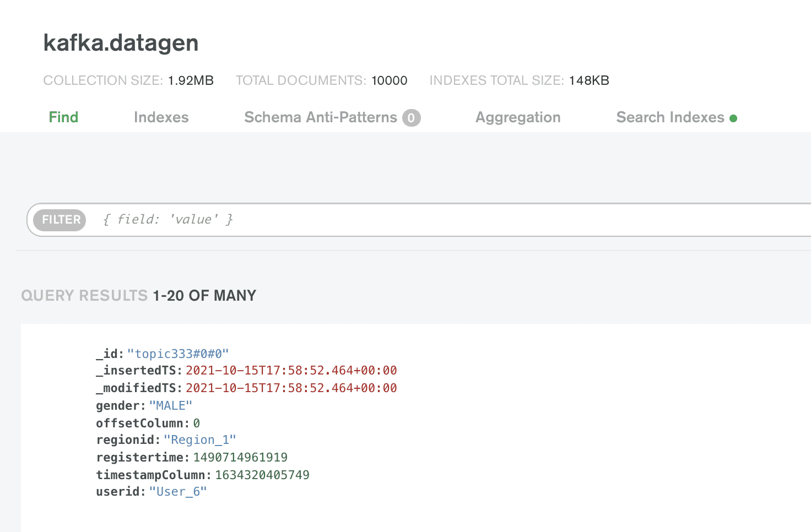Click the INDEXES TOTAL SIZE value 148KB
The image size is (811, 532).
[x=589, y=80]
